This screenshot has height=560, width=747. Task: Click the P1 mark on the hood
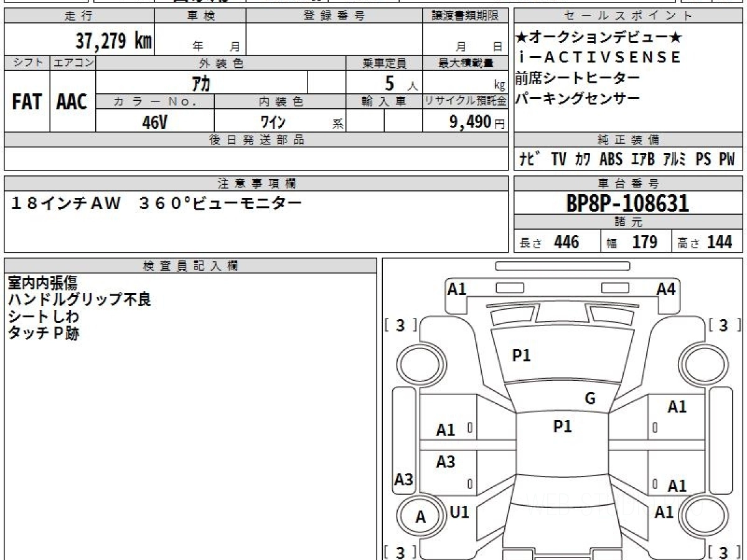coord(521,355)
